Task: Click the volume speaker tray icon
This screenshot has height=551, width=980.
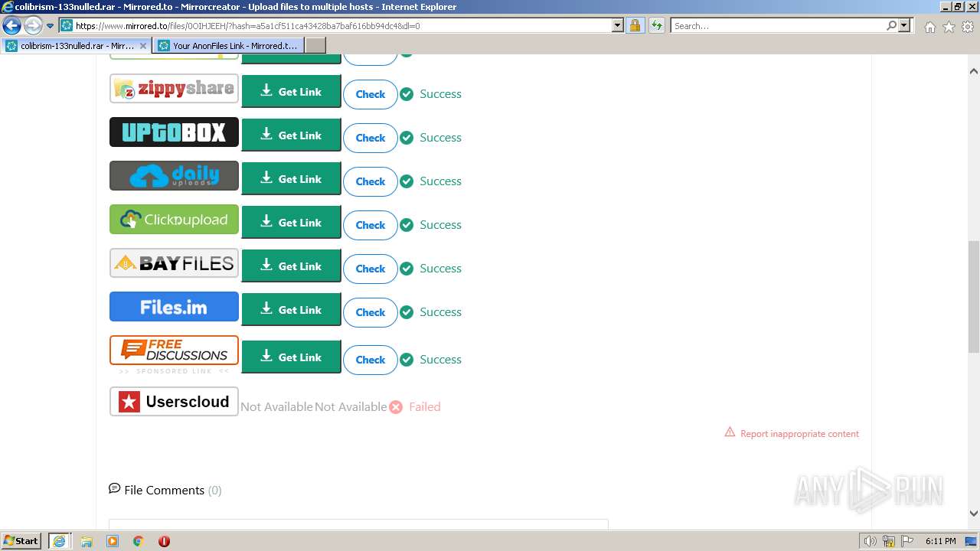Action: [871, 541]
